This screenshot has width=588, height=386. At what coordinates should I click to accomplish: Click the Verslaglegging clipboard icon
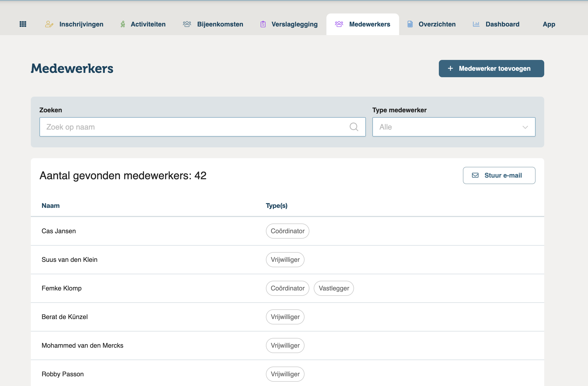coord(263,24)
